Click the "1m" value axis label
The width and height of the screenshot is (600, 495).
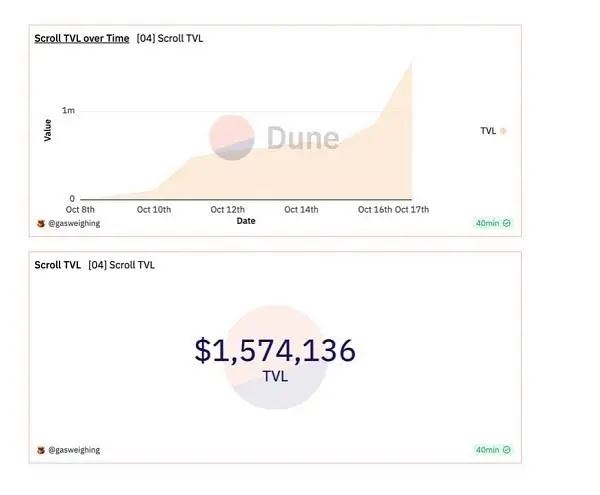click(x=68, y=110)
